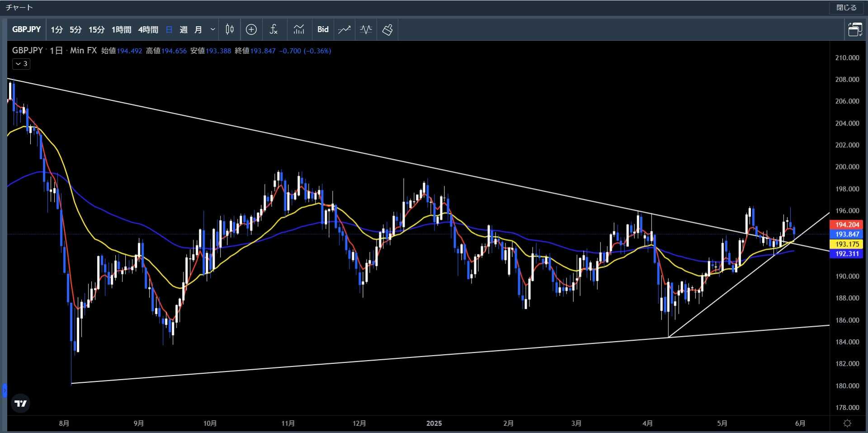Click the 2025 label on time axis
Image resolution: width=868 pixels, height=433 pixels.
[x=434, y=424]
